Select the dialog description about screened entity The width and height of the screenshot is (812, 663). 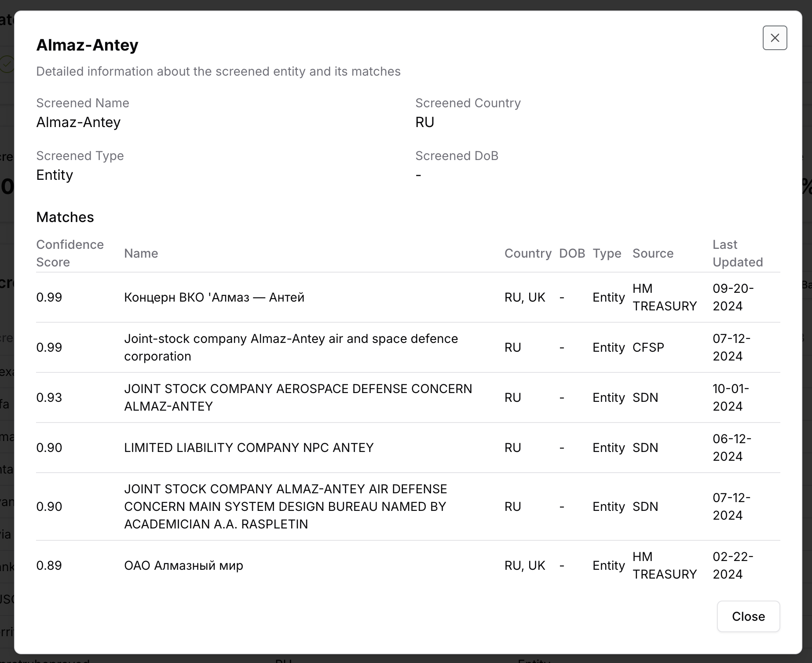coord(218,71)
